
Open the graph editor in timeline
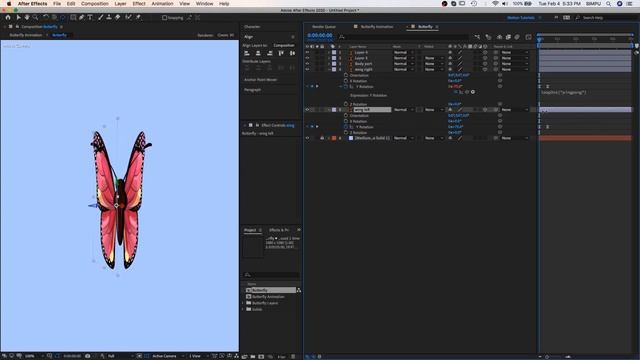coord(528,37)
